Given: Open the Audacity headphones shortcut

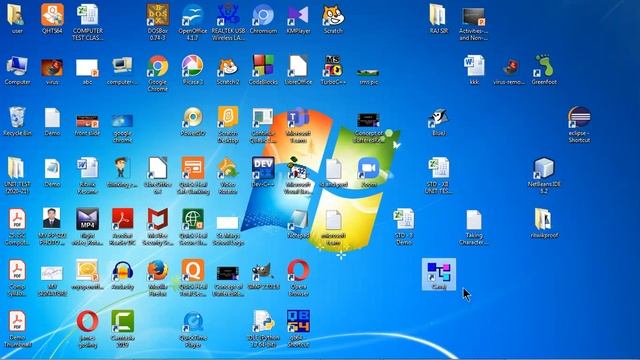Looking at the screenshot, I should (122, 271).
